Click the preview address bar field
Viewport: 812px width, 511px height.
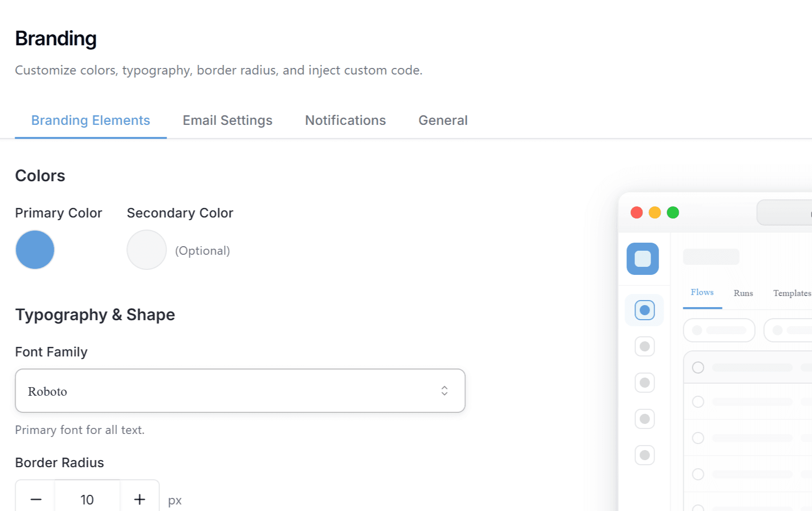tap(785, 212)
